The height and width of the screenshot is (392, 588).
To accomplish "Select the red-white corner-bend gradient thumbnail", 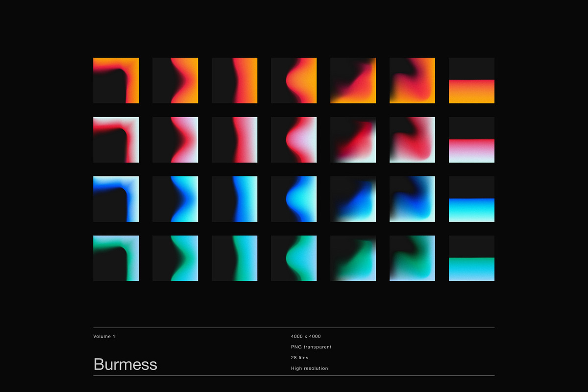I will click(116, 140).
